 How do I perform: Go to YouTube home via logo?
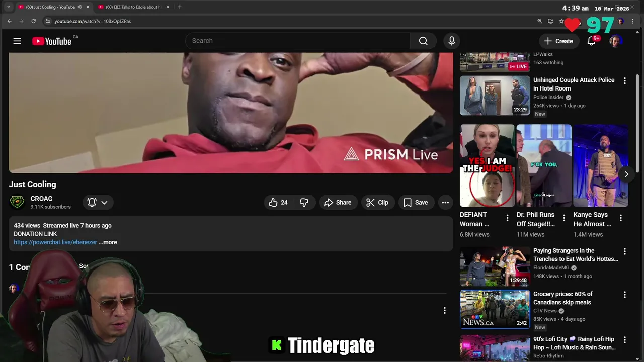coord(52,41)
